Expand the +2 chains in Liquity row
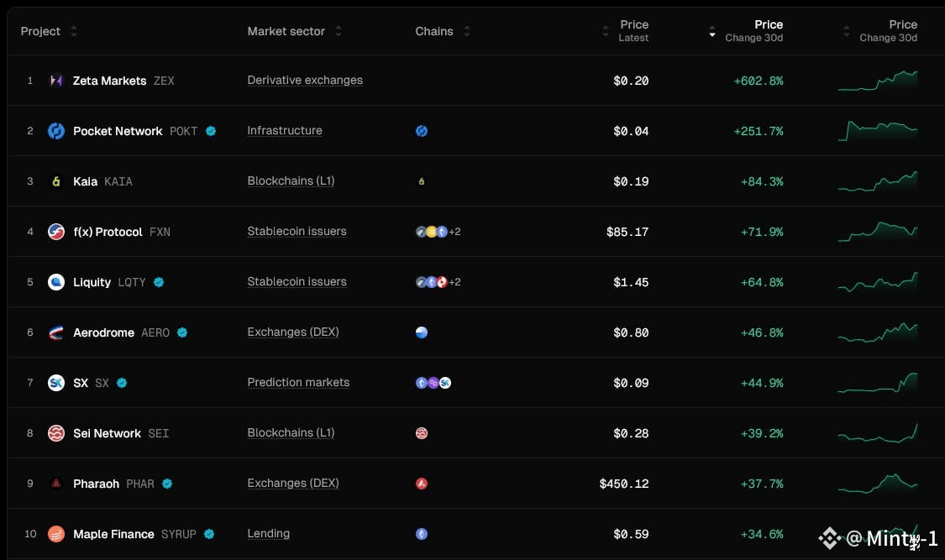945x560 pixels. pyautogui.click(x=455, y=282)
